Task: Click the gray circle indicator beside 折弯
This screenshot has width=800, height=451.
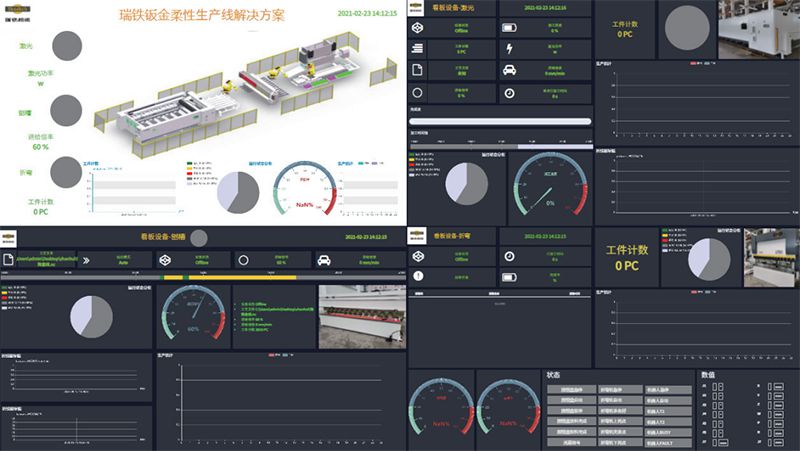Action: (x=65, y=172)
